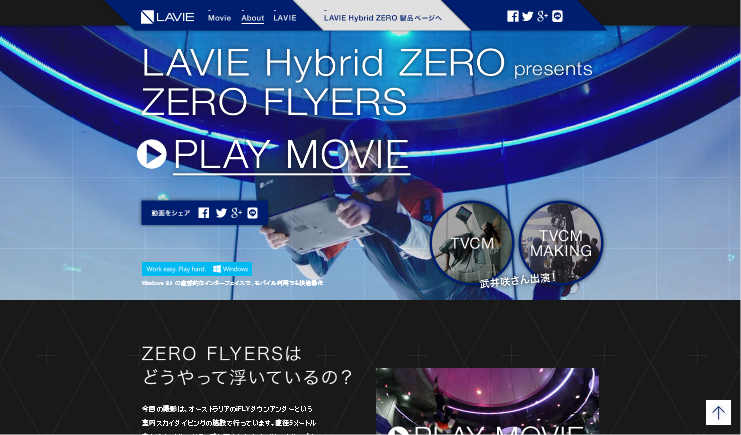The width and height of the screenshot is (741, 435).
Task: Open the LAVIE nav item
Action: point(285,18)
